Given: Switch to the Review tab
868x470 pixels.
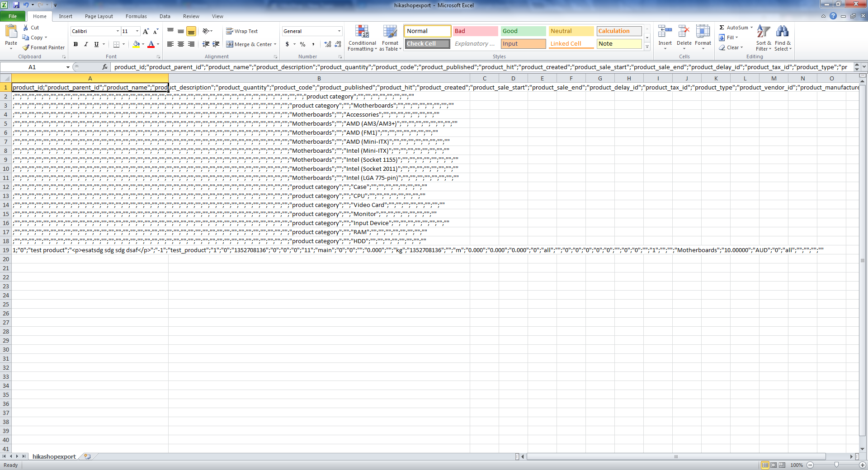Looking at the screenshot, I should (191, 16).
